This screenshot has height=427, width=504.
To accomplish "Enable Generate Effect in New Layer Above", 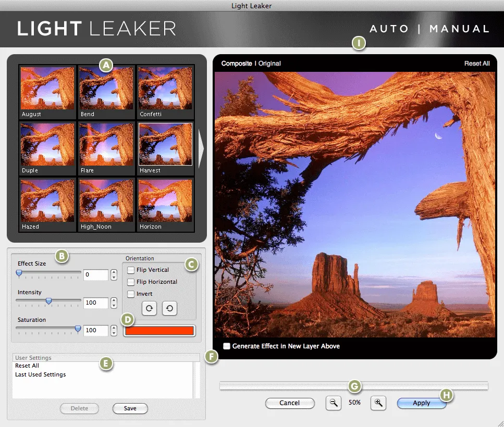I will pyautogui.click(x=227, y=346).
